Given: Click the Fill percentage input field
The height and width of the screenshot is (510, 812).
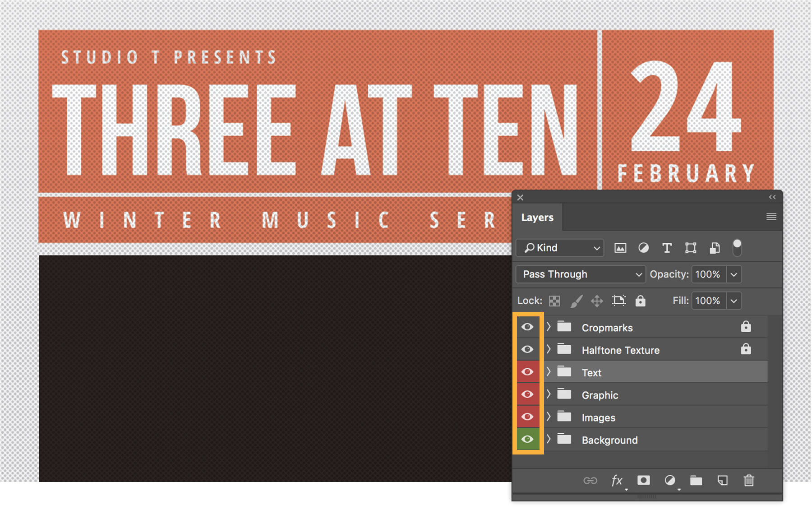Looking at the screenshot, I should [708, 301].
